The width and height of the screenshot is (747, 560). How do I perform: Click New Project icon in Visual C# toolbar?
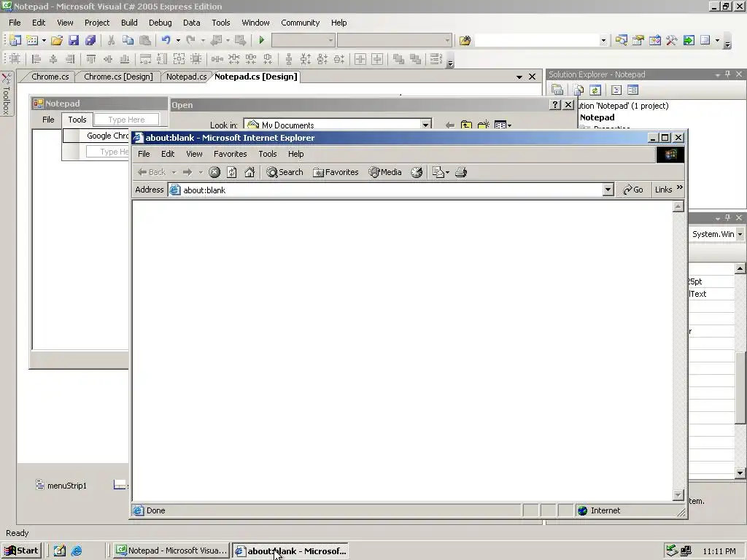pos(15,40)
